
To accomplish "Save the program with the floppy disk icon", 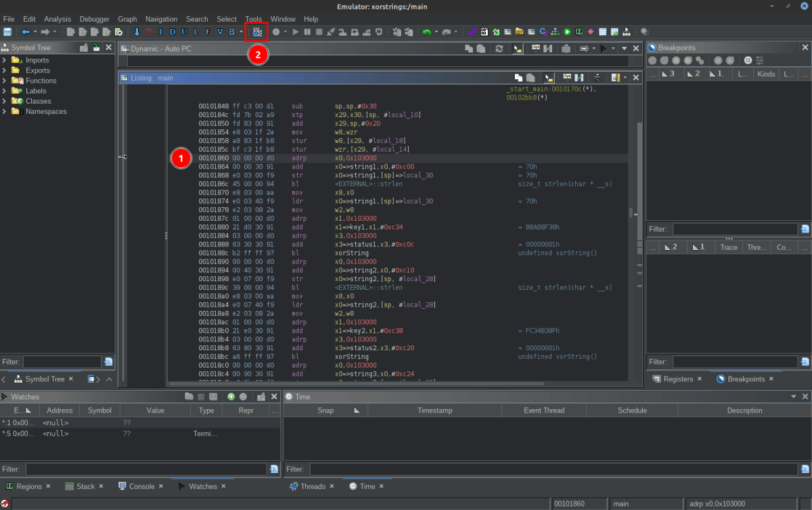I will click(x=7, y=32).
